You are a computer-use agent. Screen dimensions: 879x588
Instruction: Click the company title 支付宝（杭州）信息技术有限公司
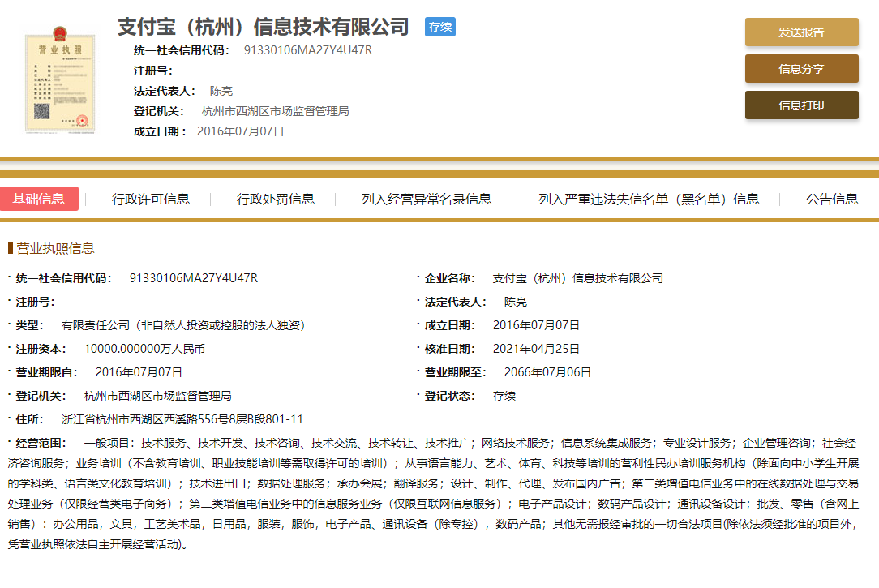[264, 27]
